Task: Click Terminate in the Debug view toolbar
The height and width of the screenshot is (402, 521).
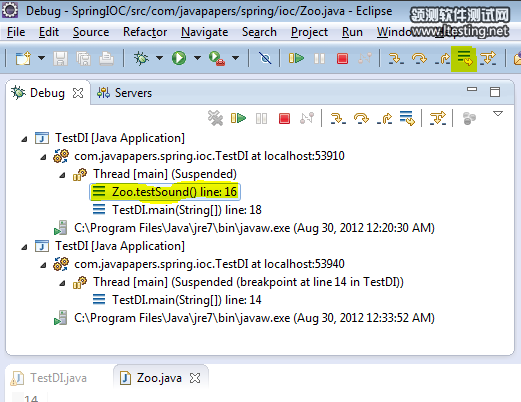Action: [284, 119]
